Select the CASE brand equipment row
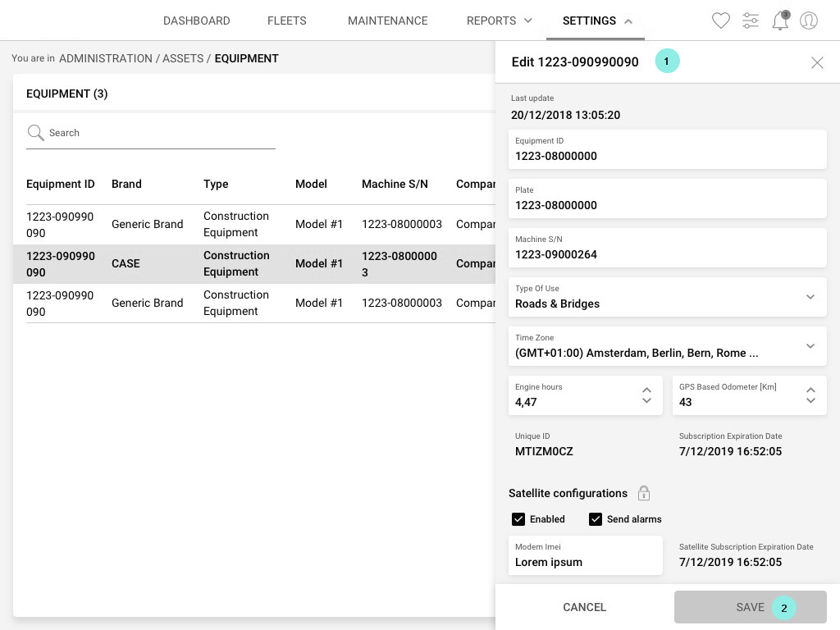This screenshot has height=630, width=840. [x=254, y=264]
